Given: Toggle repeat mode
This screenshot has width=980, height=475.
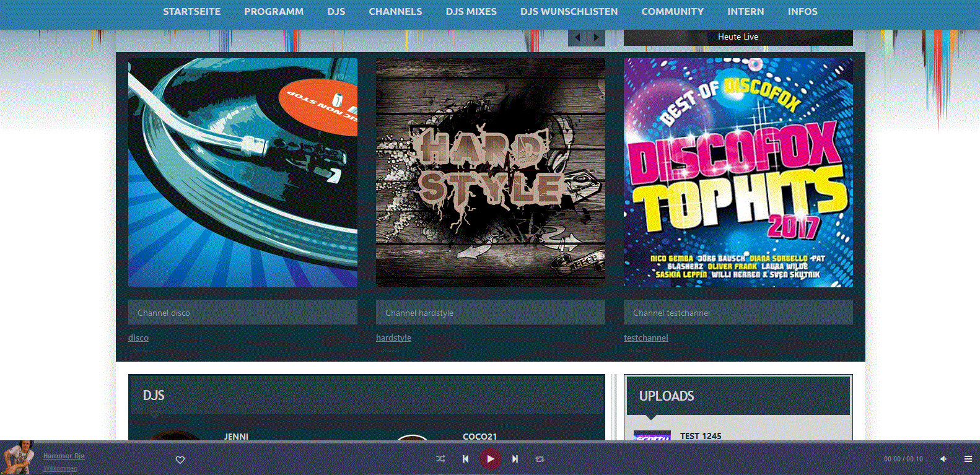Looking at the screenshot, I should pyautogui.click(x=540, y=459).
